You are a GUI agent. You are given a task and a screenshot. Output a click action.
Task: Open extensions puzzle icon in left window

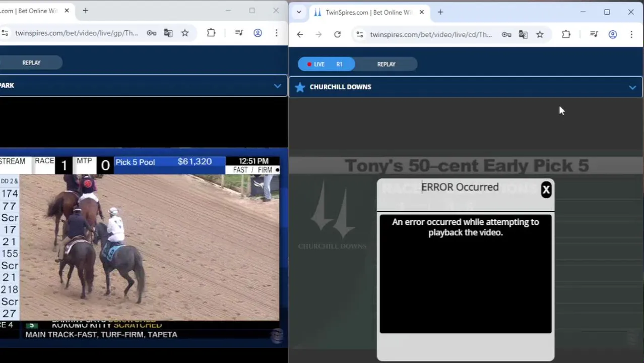point(211,33)
